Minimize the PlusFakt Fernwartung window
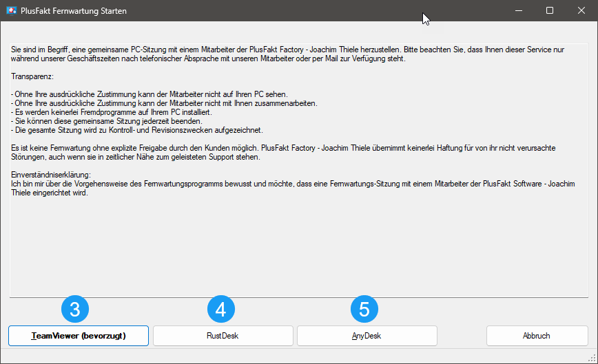Image resolution: width=598 pixels, height=364 pixels. point(519,10)
